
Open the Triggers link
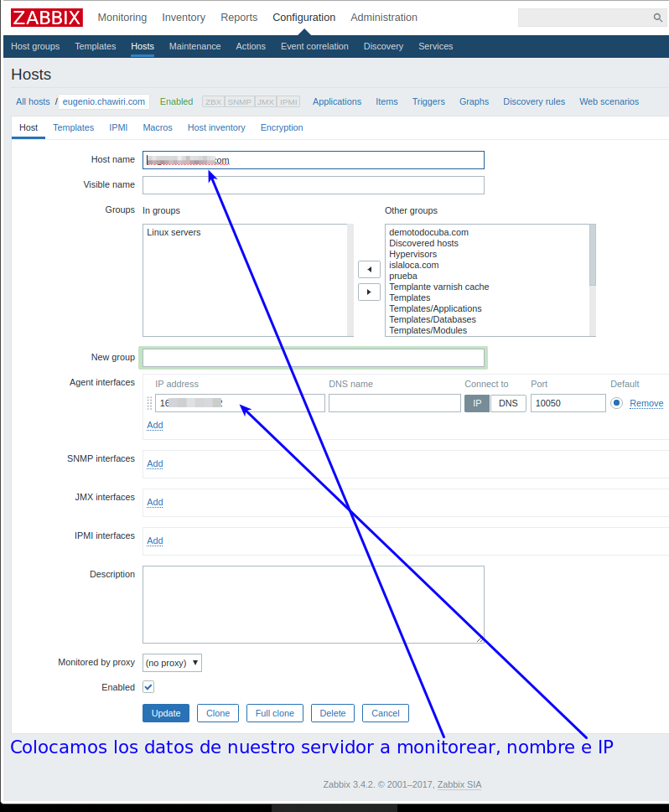pos(428,101)
